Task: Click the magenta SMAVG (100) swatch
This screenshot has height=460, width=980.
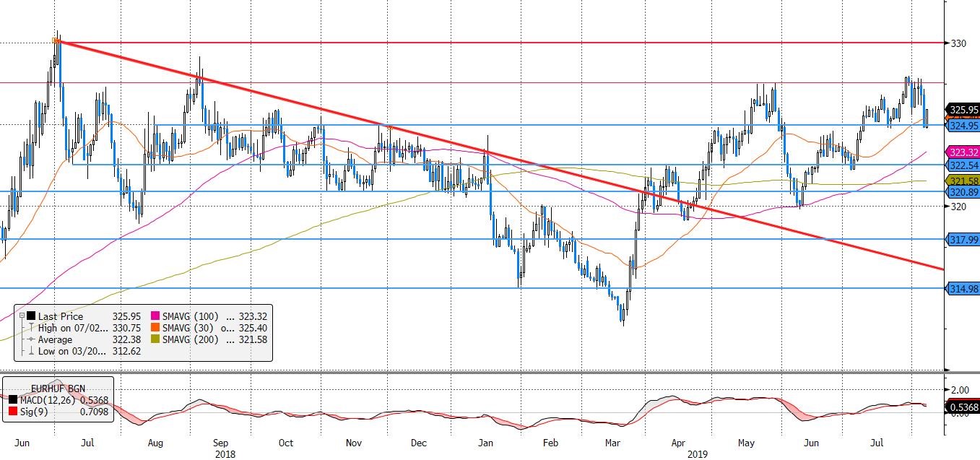Action: 154,316
